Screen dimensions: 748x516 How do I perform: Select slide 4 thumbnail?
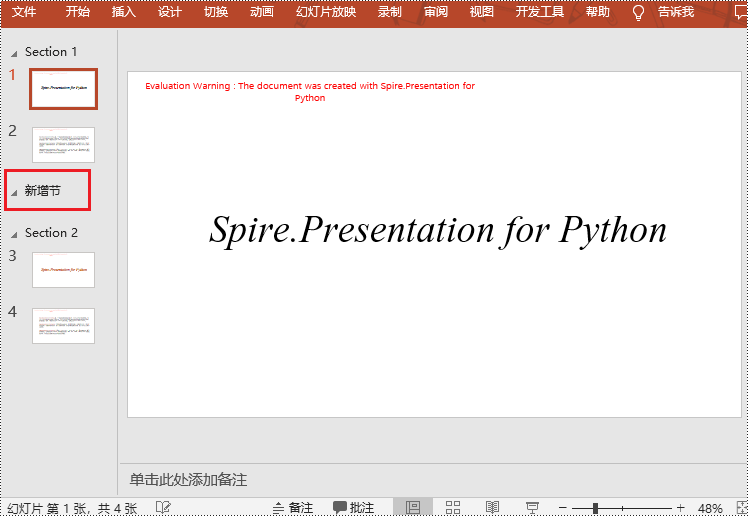63,326
